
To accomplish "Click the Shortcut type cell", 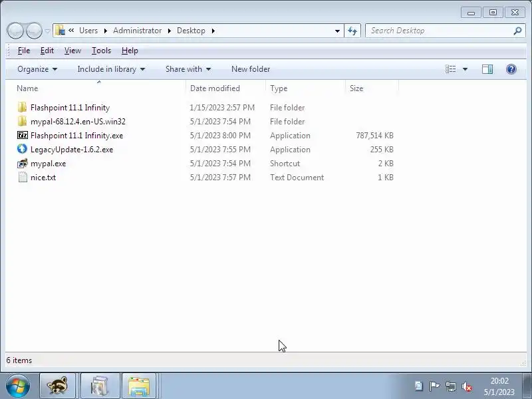I will tap(285, 163).
